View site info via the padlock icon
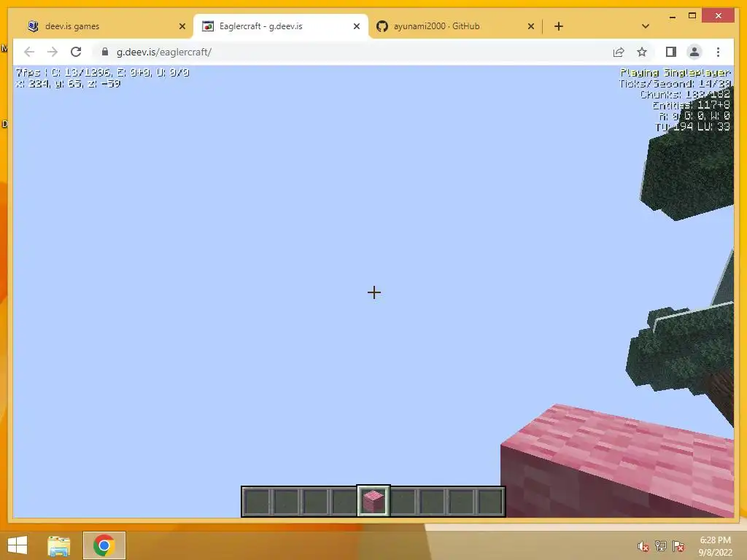The width and height of the screenshot is (747, 560). [x=105, y=52]
